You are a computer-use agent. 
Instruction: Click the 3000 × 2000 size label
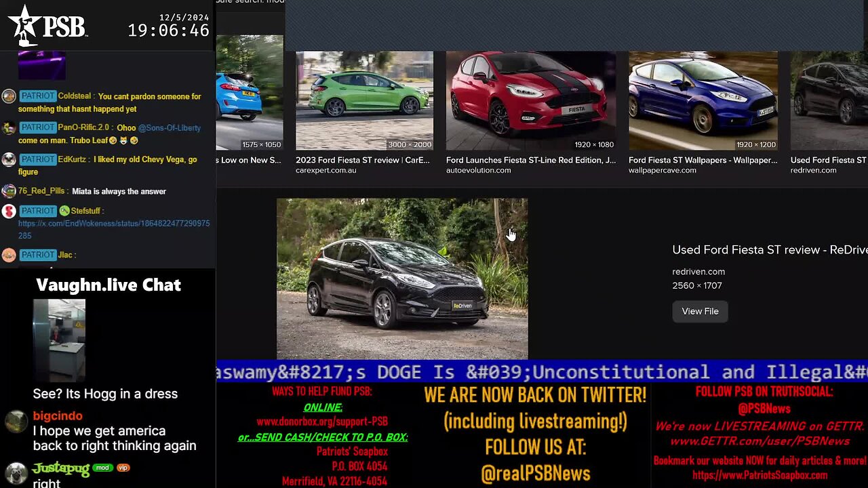pyautogui.click(x=409, y=144)
